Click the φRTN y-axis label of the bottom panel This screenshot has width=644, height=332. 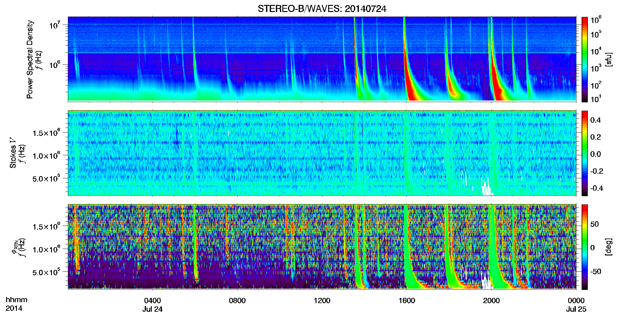point(14,247)
